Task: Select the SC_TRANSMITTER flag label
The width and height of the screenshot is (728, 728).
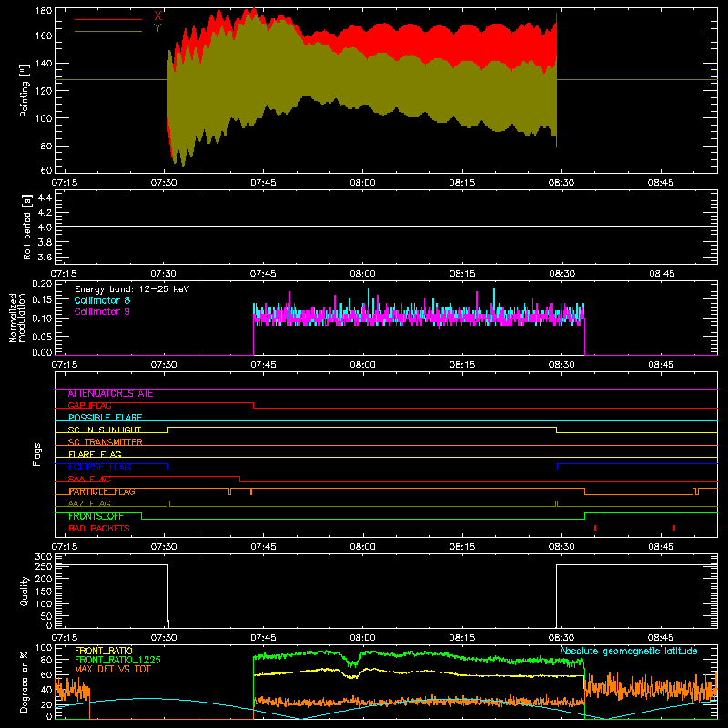Action: [105, 442]
